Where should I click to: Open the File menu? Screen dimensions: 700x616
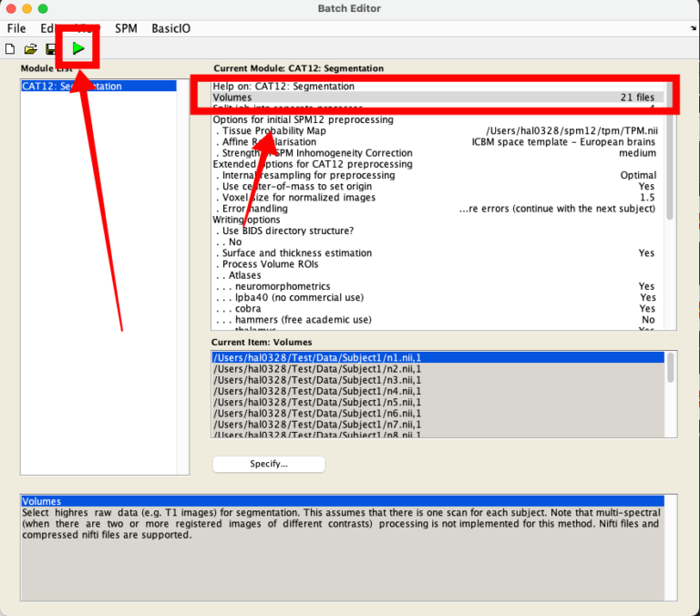click(x=16, y=28)
